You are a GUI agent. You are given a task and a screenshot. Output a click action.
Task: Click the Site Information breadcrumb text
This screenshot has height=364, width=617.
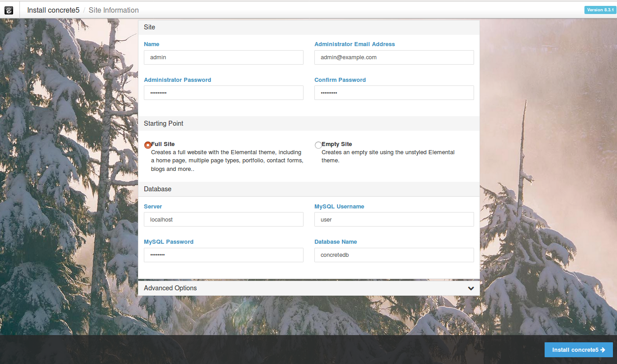[x=114, y=10]
